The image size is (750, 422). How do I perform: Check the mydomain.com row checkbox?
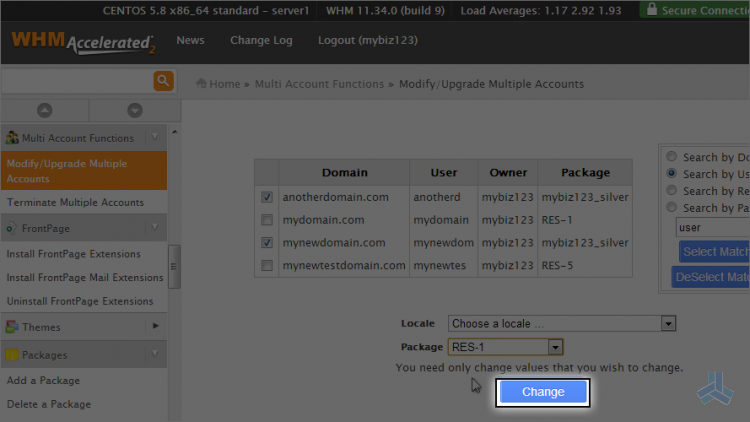(267, 220)
